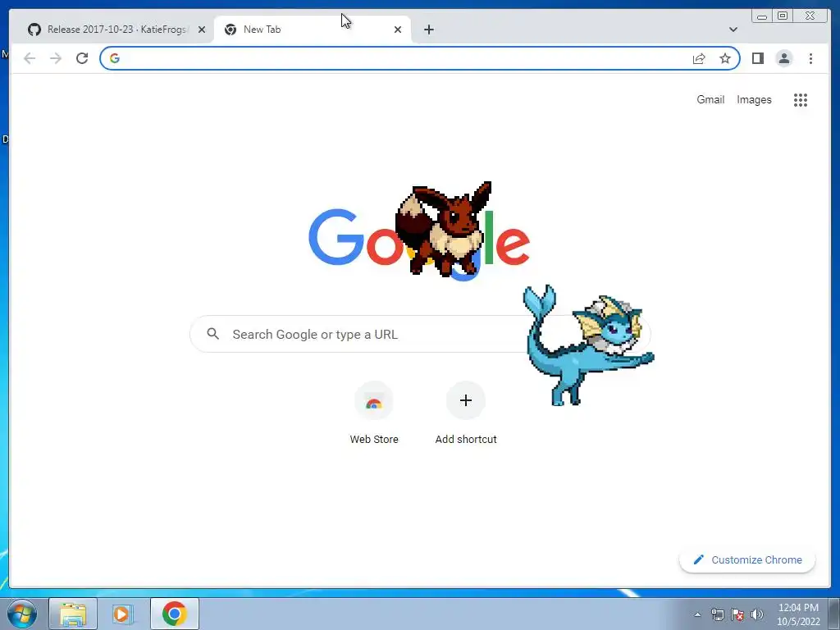Bookmark this tab with the star icon
Viewport: 840px width, 630px height.
coord(725,58)
